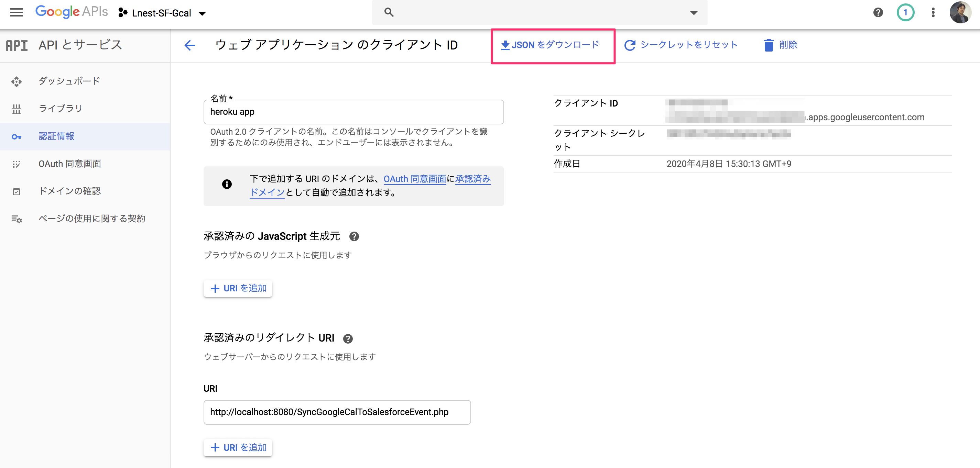Open the notifications badge showing 1
980x468 pixels.
906,13
